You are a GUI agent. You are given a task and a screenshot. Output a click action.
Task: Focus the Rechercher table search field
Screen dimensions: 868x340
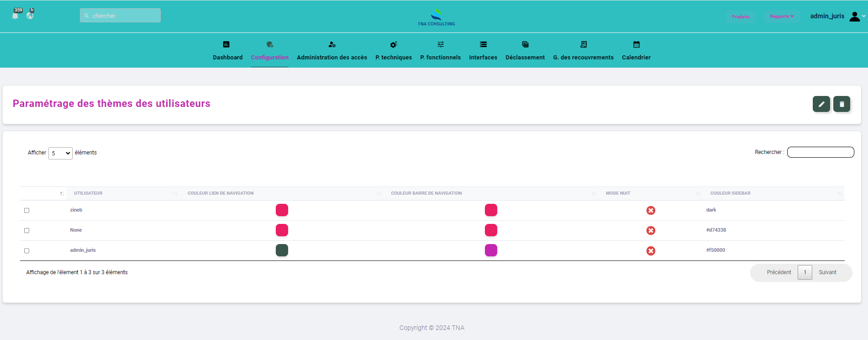820,152
